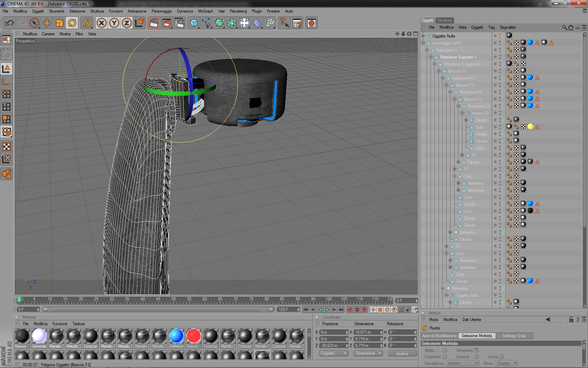Click the Applica button
Screen dimensions: 588x368
point(402,354)
